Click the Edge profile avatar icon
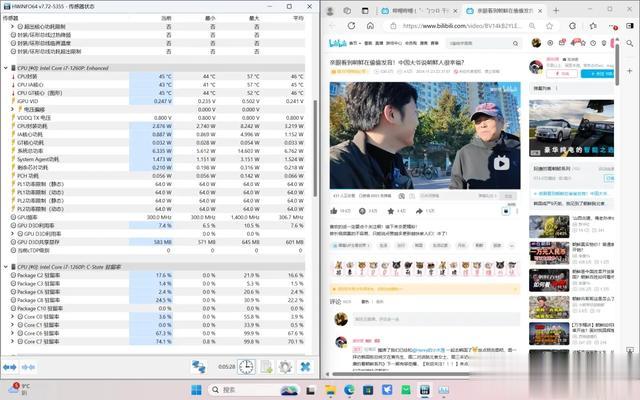The height and width of the screenshot is (400, 640). [330, 11]
